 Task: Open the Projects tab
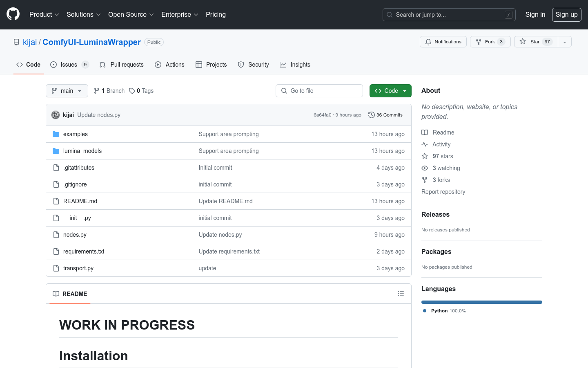click(211, 65)
